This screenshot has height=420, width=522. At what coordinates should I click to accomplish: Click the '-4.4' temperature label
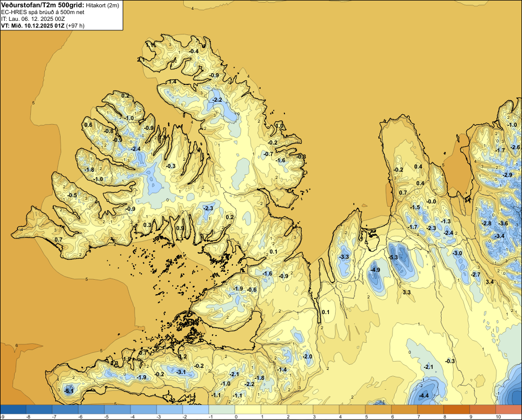424,395
